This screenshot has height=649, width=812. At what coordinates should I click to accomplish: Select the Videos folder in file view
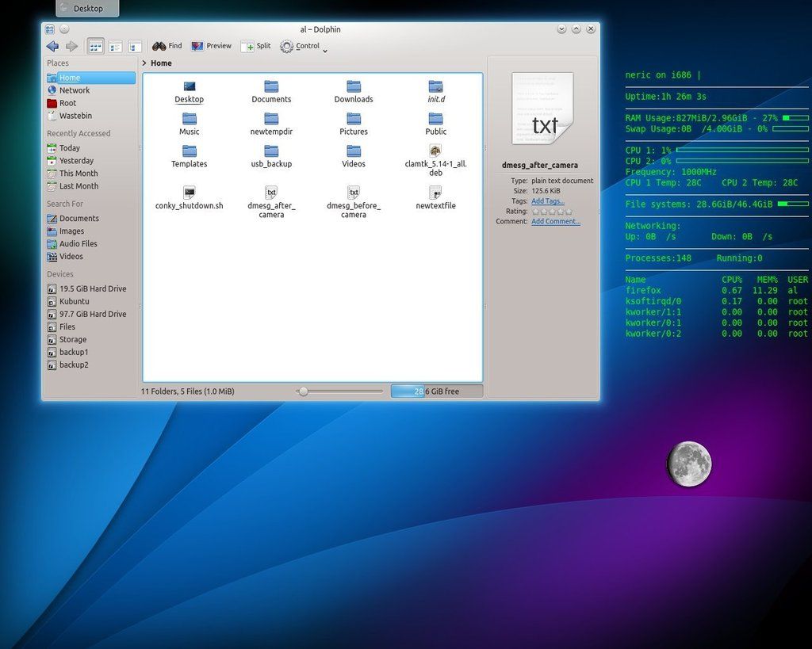(354, 157)
